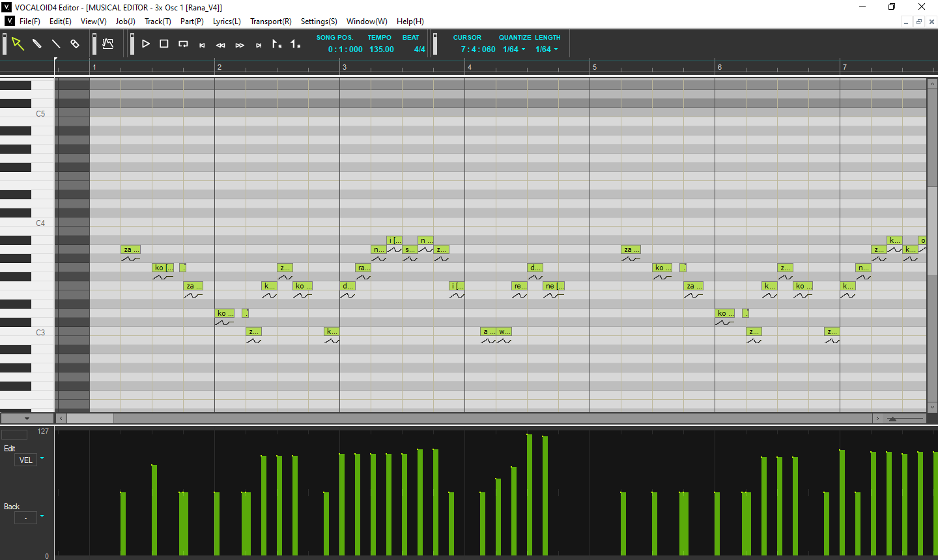Click the song position value
This screenshot has width=938, height=560.
pos(345,49)
